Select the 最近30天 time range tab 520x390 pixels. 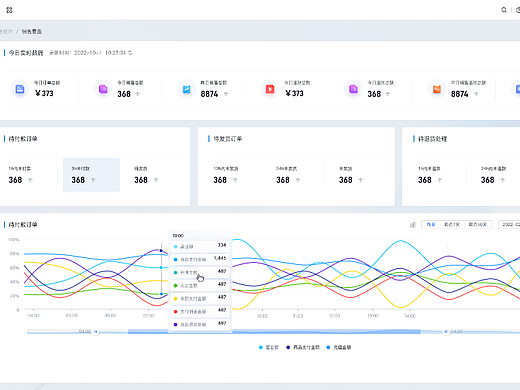(x=478, y=225)
